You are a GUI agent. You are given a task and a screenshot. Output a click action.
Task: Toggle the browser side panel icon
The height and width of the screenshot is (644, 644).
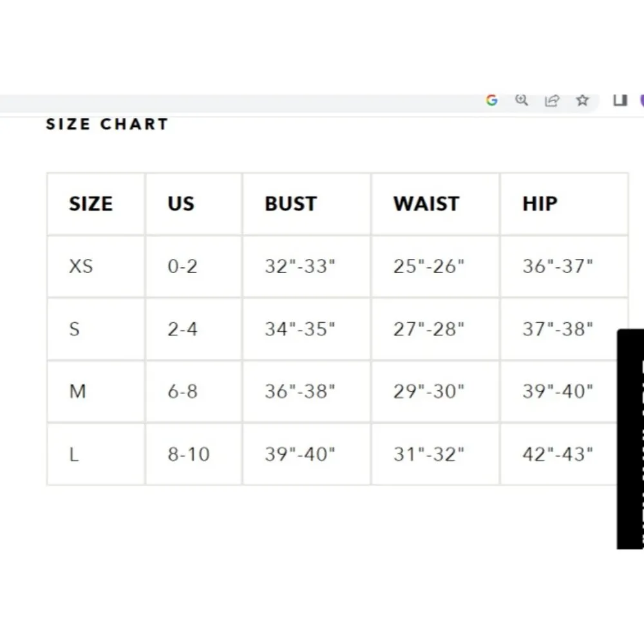(620, 100)
